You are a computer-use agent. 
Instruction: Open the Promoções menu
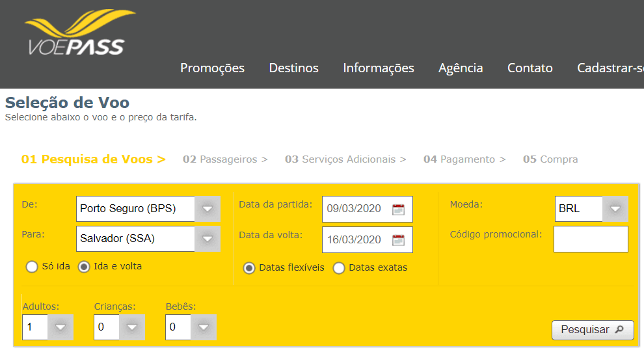tap(212, 68)
